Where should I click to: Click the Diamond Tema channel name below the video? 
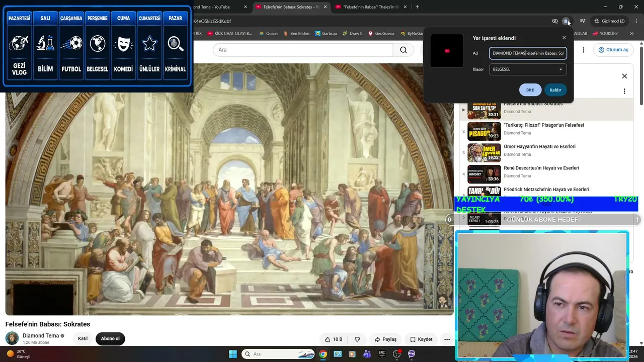point(41,336)
